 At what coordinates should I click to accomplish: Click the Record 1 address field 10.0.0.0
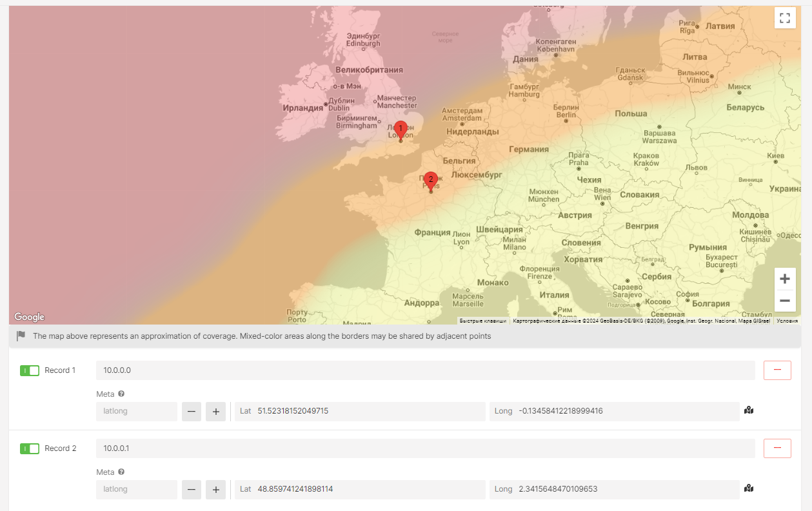pyautogui.click(x=425, y=370)
